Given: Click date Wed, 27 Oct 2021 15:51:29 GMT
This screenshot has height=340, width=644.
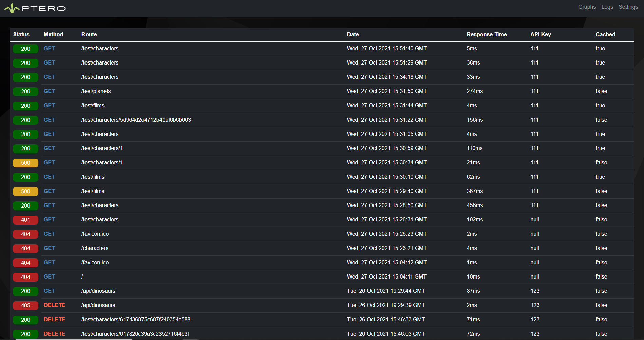Looking at the screenshot, I should pyautogui.click(x=387, y=62).
